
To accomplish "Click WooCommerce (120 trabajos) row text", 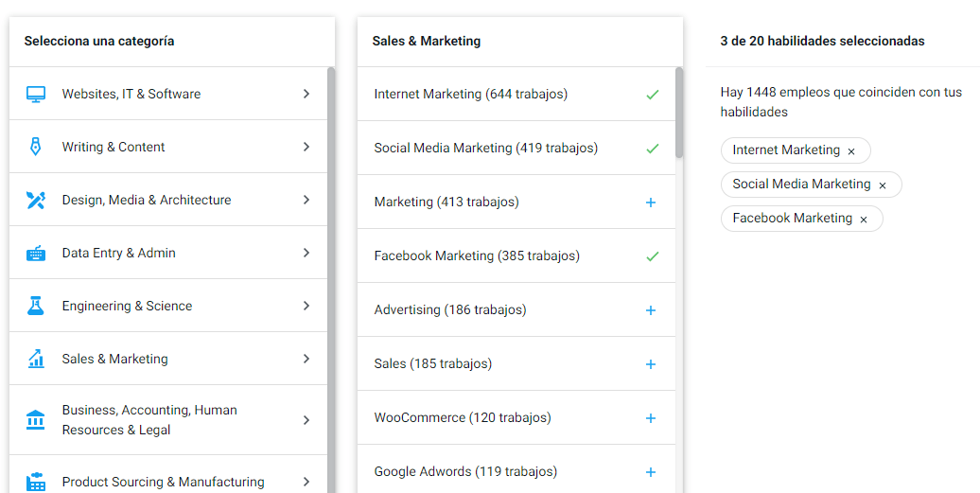I will [x=463, y=417].
